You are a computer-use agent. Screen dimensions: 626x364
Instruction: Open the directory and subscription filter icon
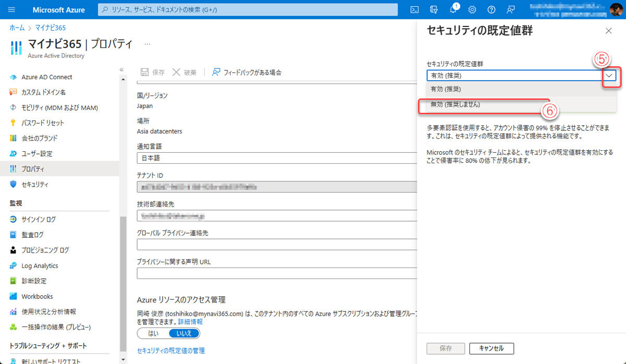[434, 9]
